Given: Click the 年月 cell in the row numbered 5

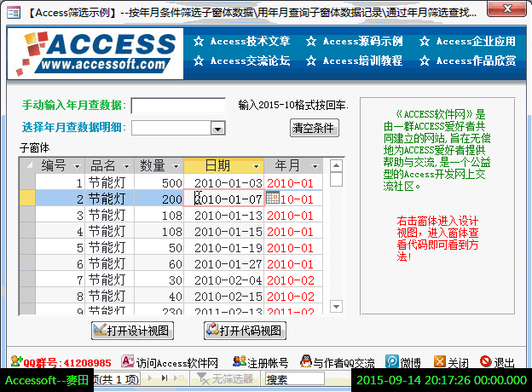Looking at the screenshot, I should [293, 248].
